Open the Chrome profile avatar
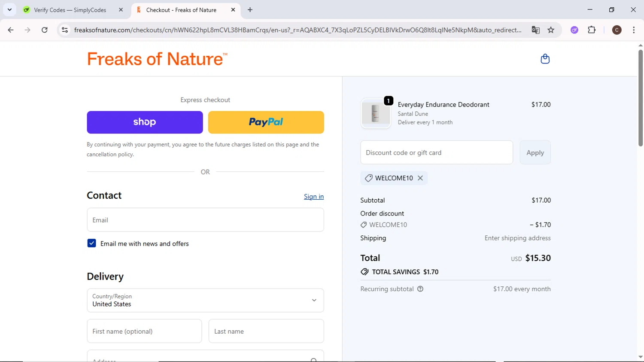 point(617,30)
